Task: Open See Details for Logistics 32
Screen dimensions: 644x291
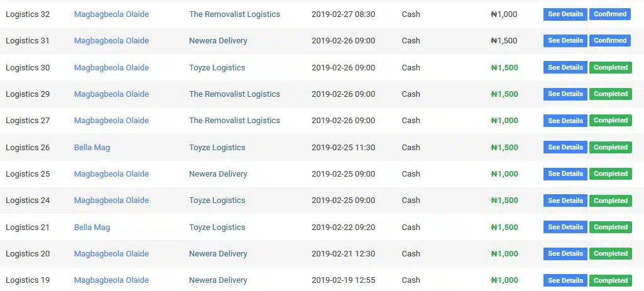Action: pos(565,14)
